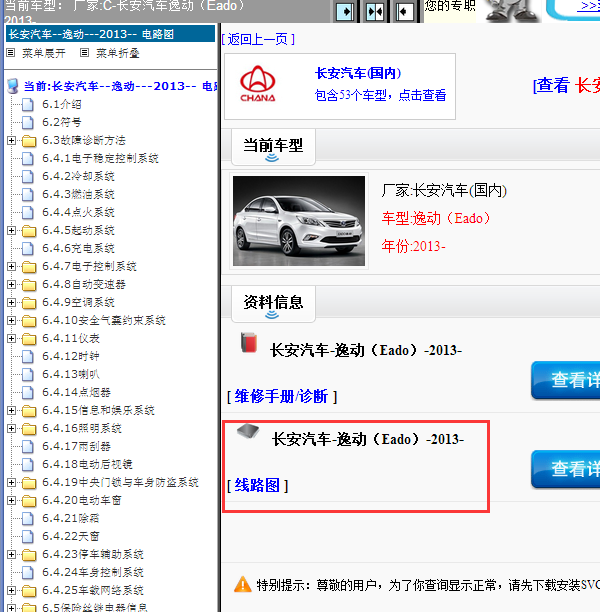
Task: Click the 返回上一页 back link
Action: coord(258,39)
